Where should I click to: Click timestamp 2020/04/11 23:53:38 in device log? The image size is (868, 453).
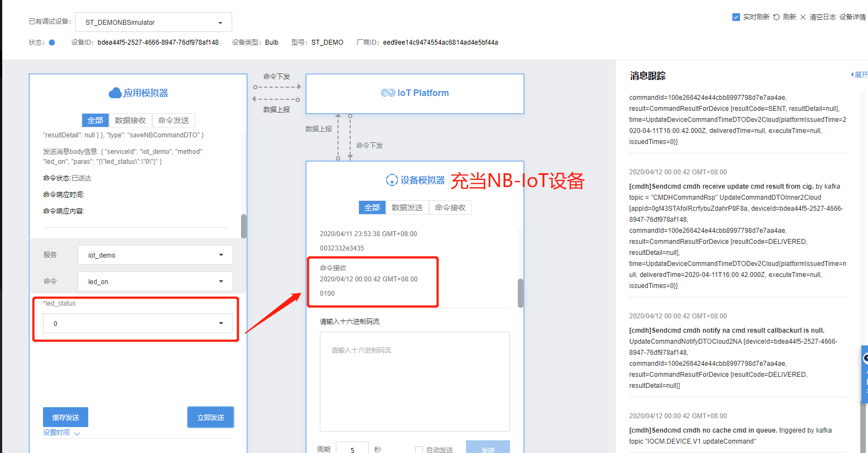[x=368, y=234]
